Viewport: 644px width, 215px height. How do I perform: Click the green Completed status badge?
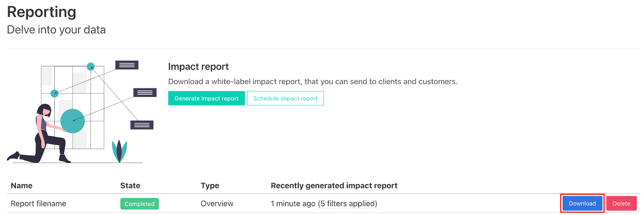[139, 204]
